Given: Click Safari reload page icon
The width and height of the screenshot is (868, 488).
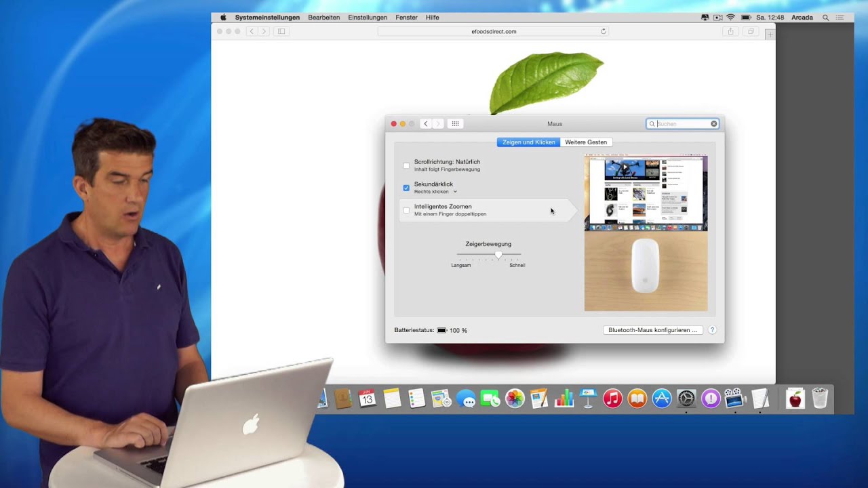Looking at the screenshot, I should (x=604, y=31).
